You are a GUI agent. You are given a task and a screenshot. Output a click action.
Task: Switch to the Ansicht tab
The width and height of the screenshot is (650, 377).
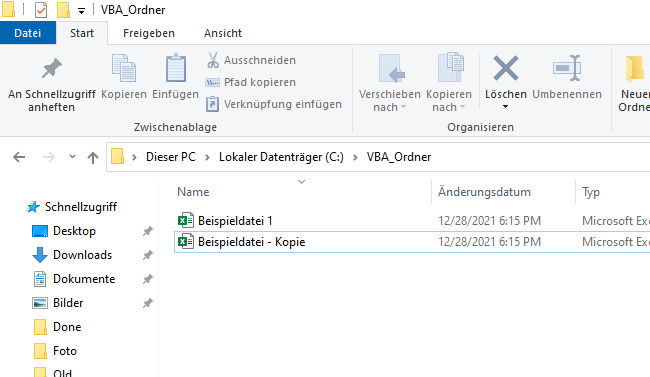click(x=223, y=33)
